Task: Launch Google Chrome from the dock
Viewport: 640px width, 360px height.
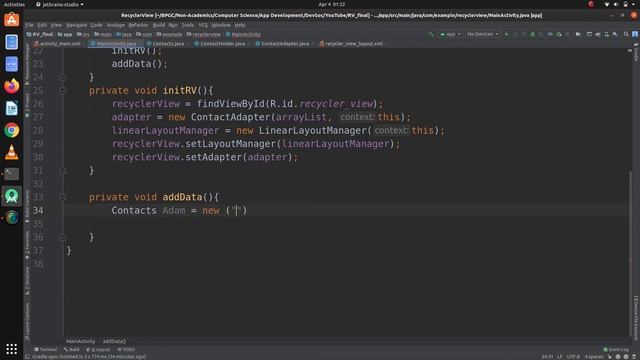Action: [x=11, y=130]
